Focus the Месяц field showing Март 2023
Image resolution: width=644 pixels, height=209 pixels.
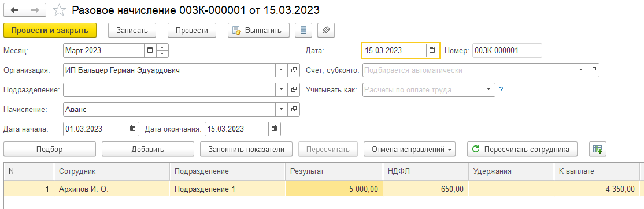point(104,50)
